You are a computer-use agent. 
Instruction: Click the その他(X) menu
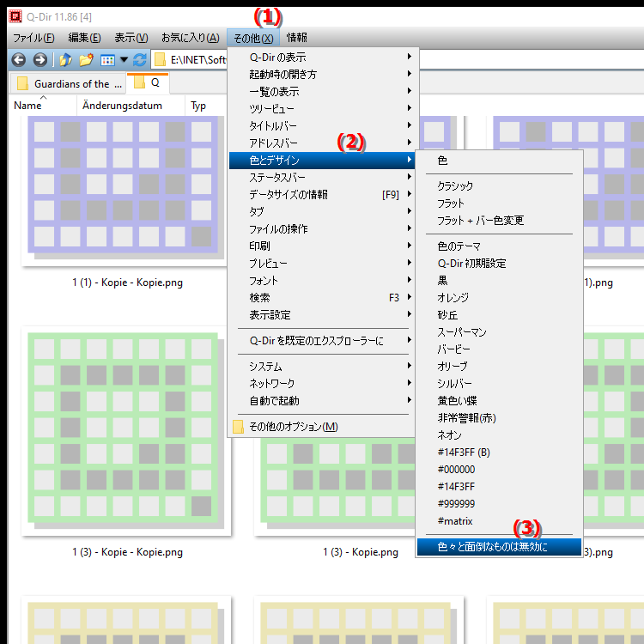253,38
